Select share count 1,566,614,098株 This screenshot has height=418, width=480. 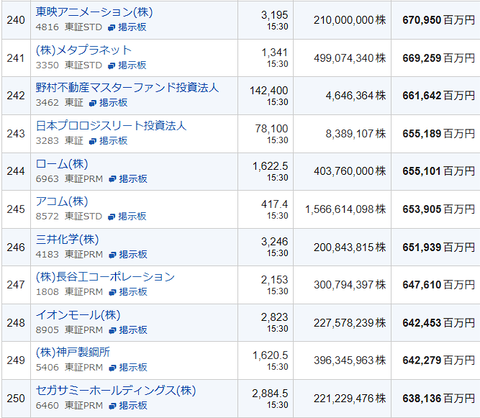click(346, 209)
